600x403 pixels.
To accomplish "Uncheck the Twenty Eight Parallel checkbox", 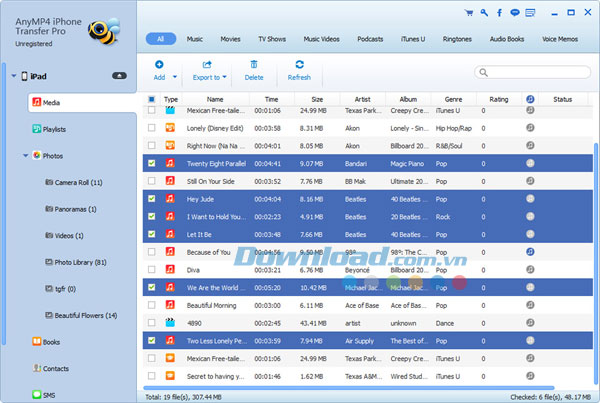I will point(152,163).
